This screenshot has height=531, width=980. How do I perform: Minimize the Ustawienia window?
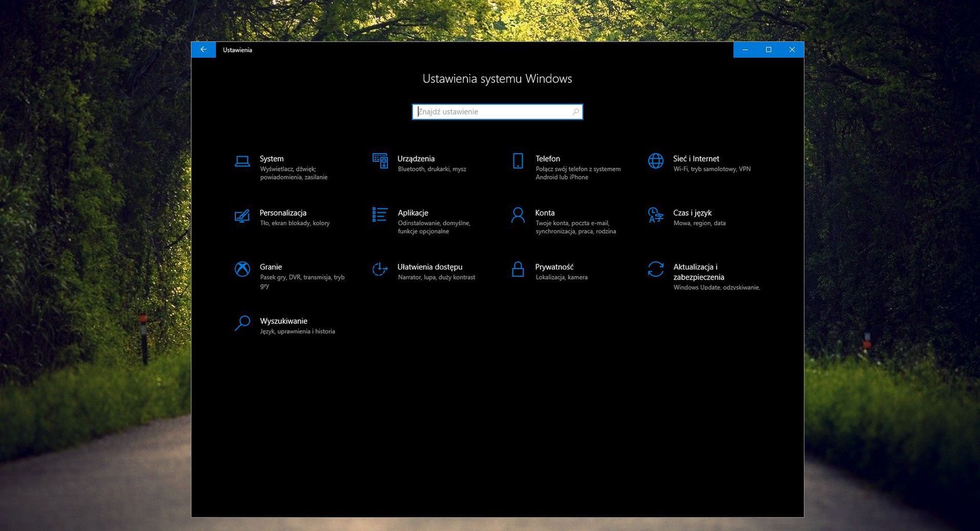745,50
